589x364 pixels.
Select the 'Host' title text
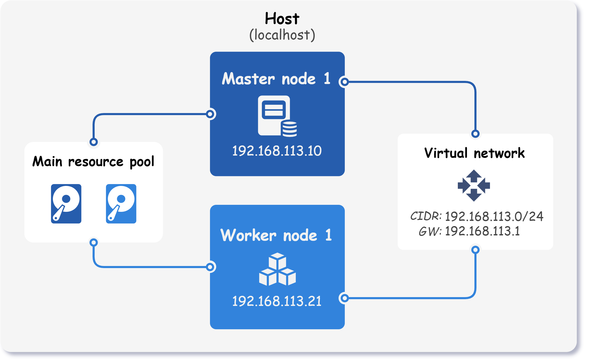(x=282, y=18)
